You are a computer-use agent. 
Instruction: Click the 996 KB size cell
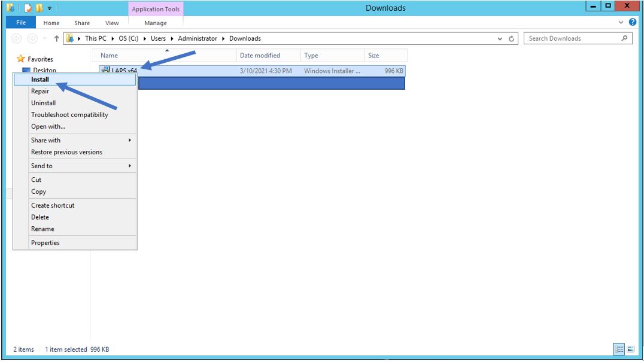coord(394,71)
